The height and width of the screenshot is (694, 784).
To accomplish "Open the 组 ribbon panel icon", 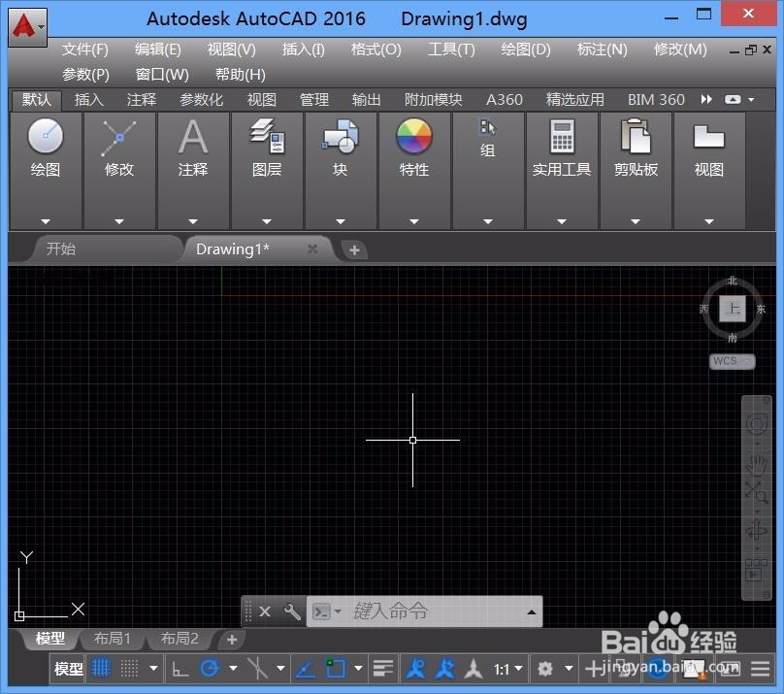I will (x=487, y=127).
